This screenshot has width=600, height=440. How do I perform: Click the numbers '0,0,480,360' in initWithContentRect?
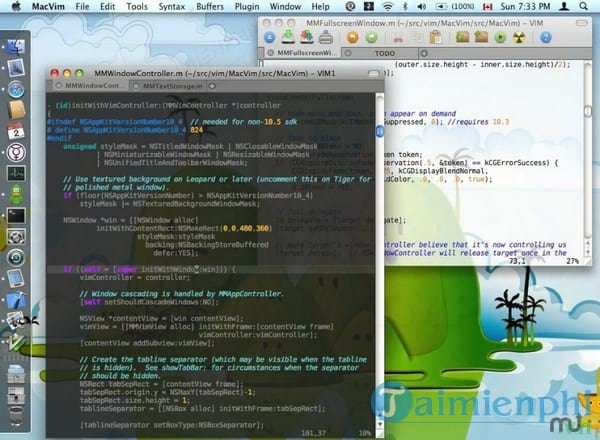(x=246, y=228)
